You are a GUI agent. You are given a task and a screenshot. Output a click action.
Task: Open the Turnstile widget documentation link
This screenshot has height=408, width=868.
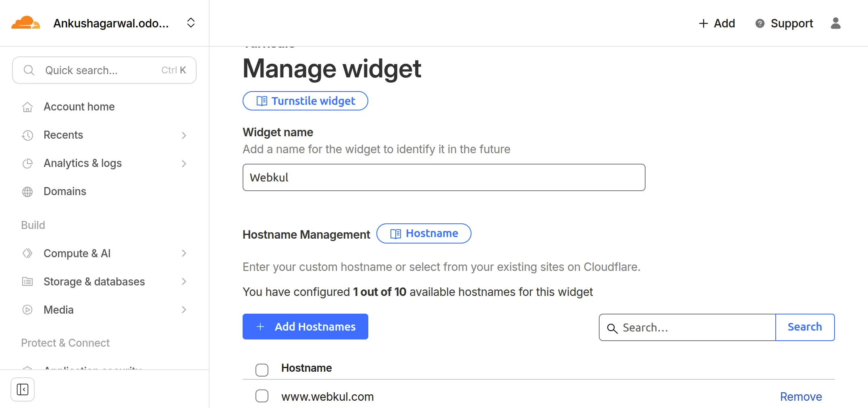click(305, 101)
